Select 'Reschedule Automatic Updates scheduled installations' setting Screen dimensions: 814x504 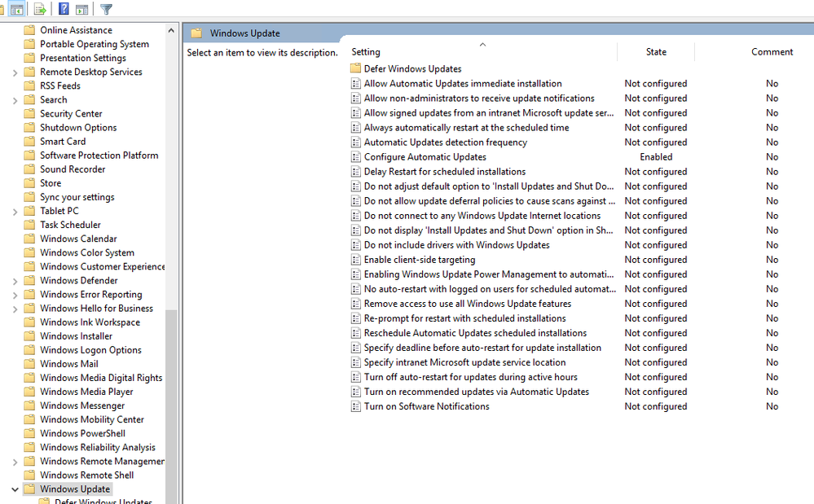click(476, 333)
